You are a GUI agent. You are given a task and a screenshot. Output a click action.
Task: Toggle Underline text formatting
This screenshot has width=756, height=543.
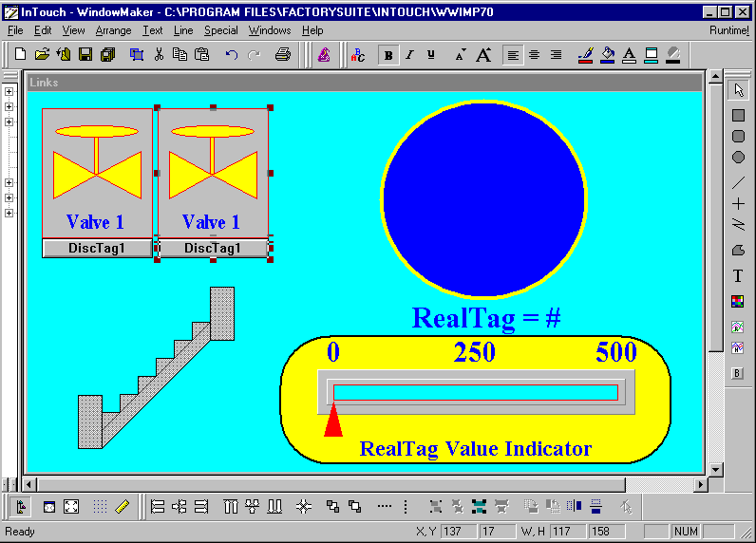point(431,55)
